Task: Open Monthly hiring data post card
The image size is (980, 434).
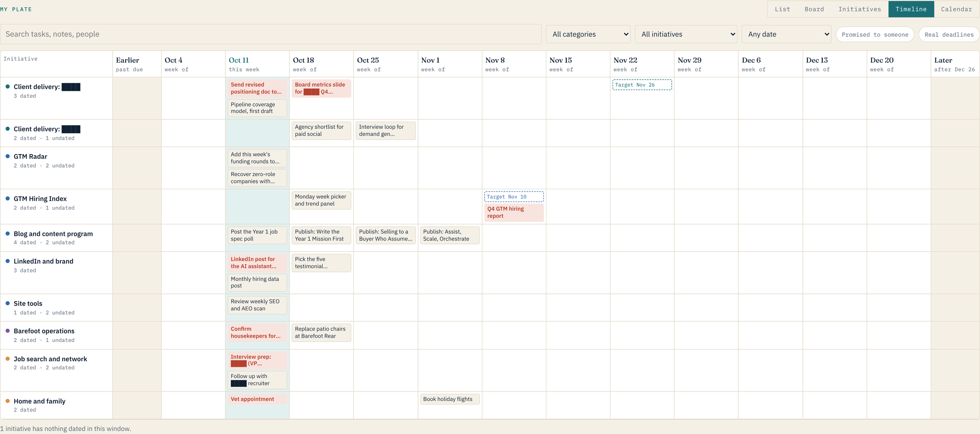Action: click(257, 282)
